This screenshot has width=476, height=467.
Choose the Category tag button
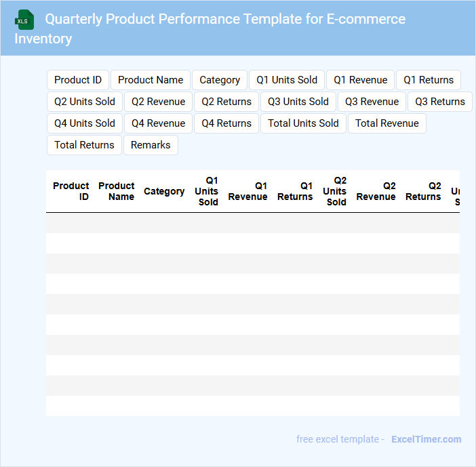coord(220,80)
